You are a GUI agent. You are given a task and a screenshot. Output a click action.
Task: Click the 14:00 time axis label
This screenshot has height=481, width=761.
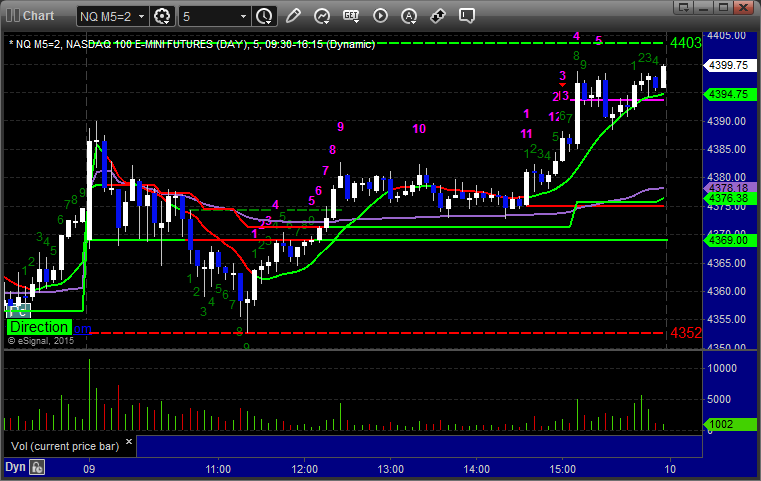[x=476, y=469]
